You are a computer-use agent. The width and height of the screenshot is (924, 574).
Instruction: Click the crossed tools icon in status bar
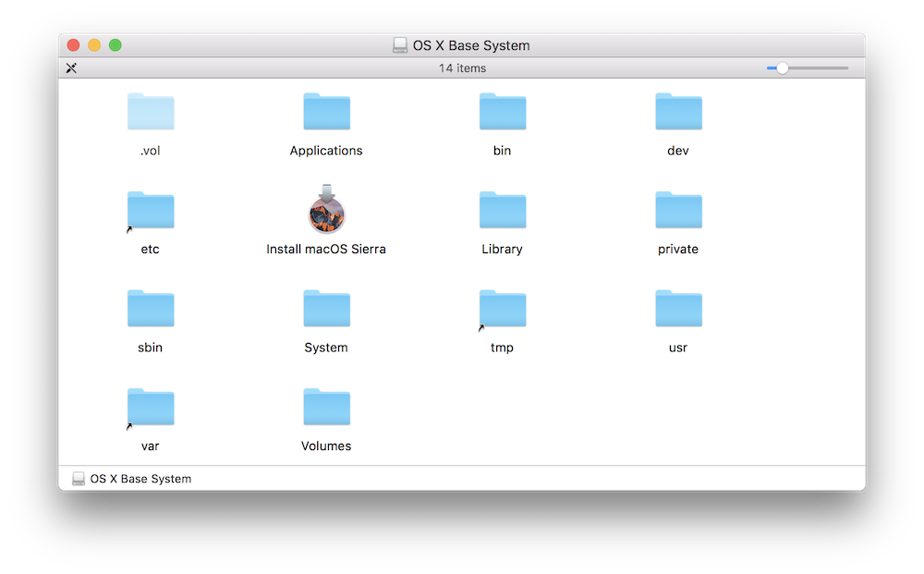click(x=72, y=67)
